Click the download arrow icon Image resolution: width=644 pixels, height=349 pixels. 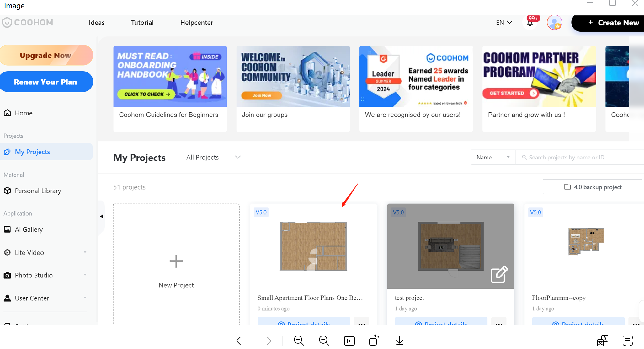click(x=399, y=341)
